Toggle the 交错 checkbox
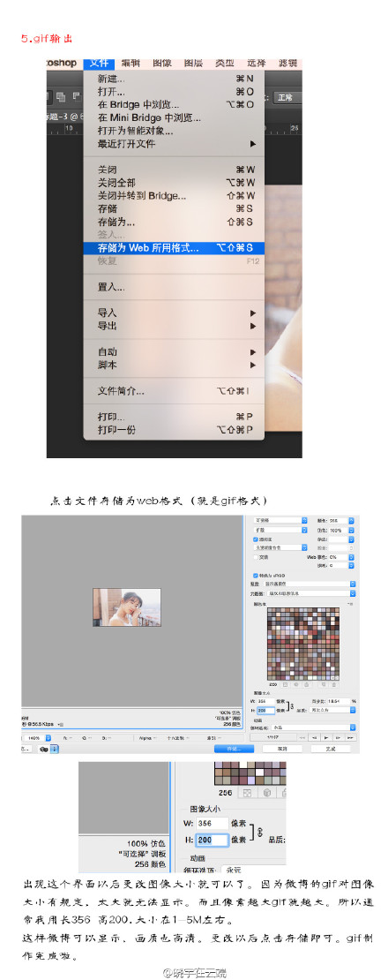The height and width of the screenshot is (980, 388). pyautogui.click(x=256, y=557)
